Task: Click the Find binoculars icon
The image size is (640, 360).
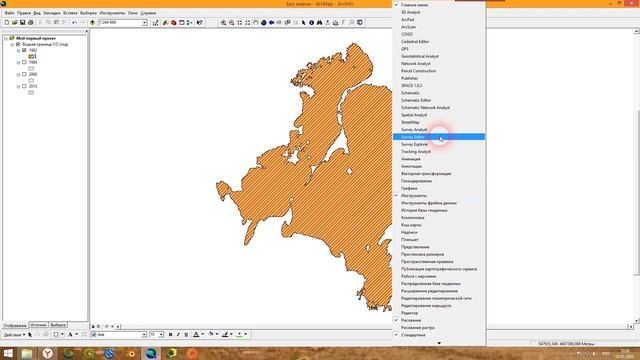Action: [x=319, y=22]
